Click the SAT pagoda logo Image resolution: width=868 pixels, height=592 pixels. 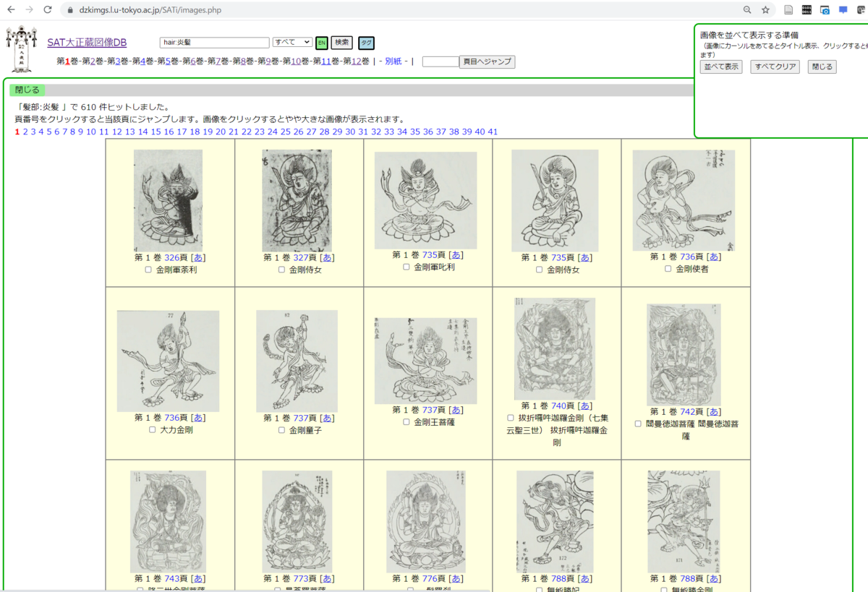coord(21,48)
